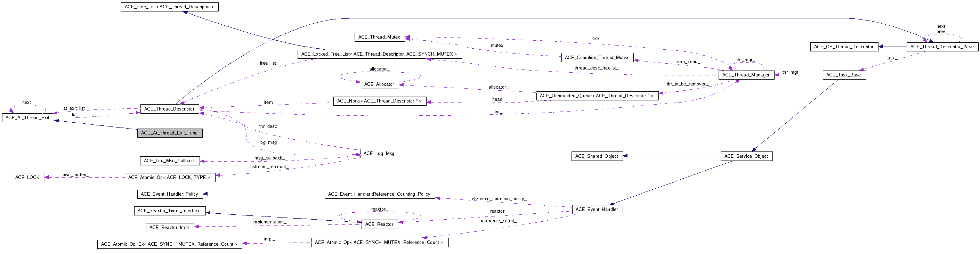The width and height of the screenshot is (980, 254).
Task: Open the ACE_Event_Handler class node
Action: (597, 210)
